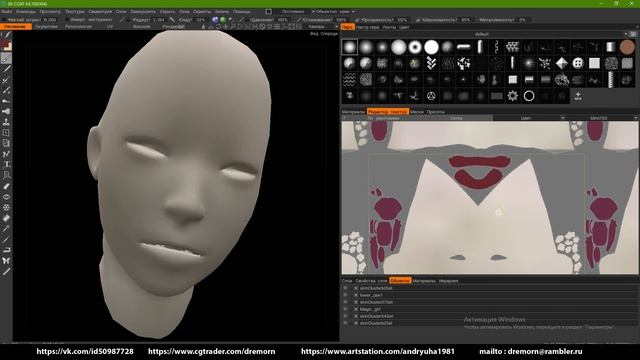This screenshot has height=360, width=640.
Task: Open the Текстуры menu
Action: tap(75, 11)
